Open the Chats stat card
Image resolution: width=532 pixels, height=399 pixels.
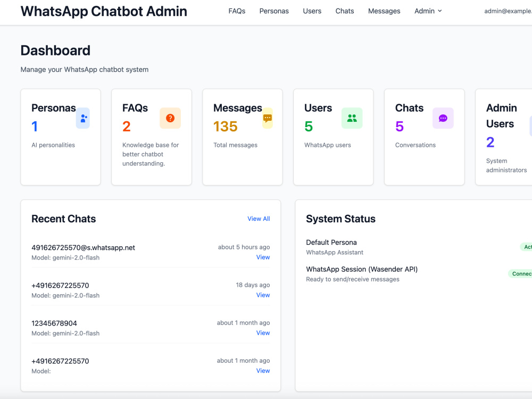(424, 137)
